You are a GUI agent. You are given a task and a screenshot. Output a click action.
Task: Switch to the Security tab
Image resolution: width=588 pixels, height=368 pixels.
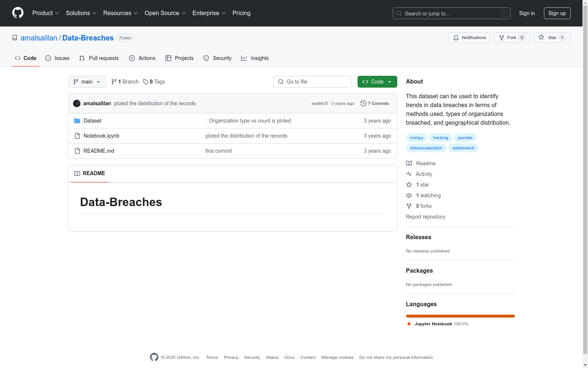click(x=218, y=58)
